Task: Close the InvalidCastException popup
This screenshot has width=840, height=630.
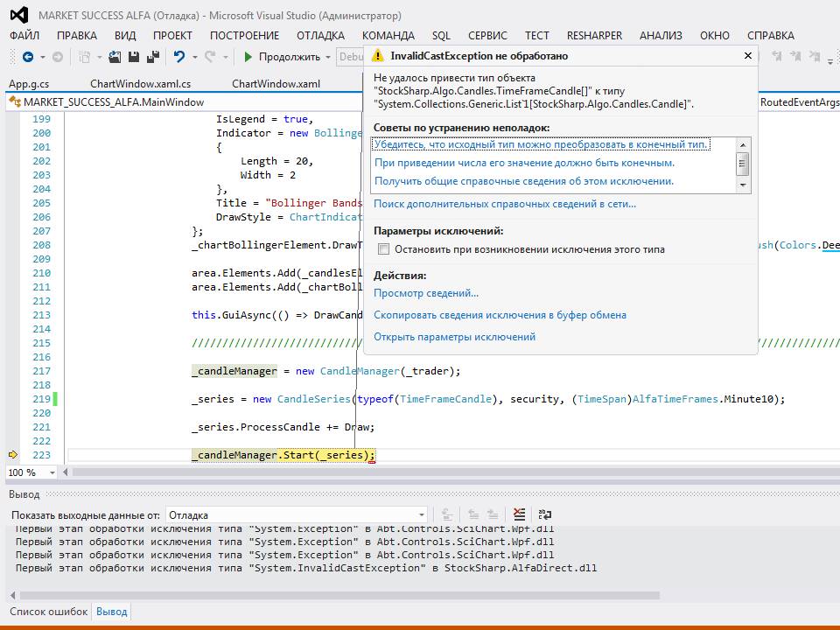Action: coord(747,55)
